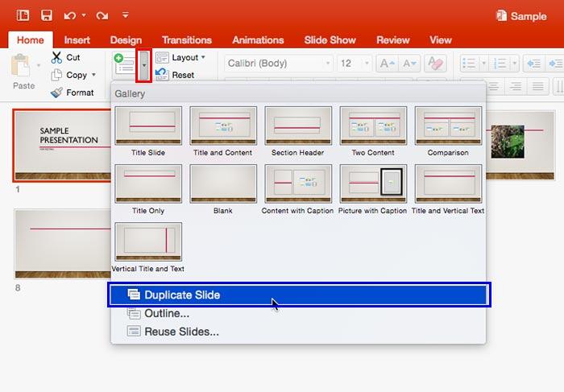Select slide 8 thumbnail
This screenshot has width=564, height=392.
[63, 244]
